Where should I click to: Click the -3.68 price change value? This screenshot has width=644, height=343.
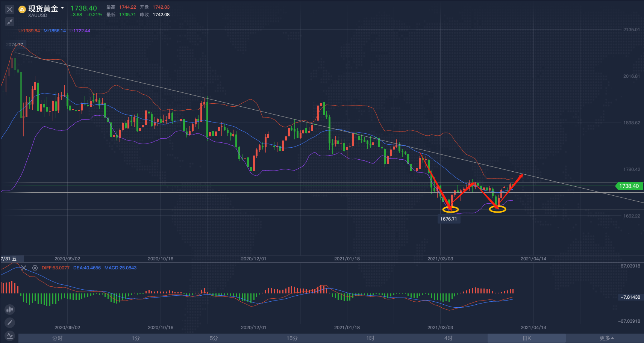pos(76,15)
